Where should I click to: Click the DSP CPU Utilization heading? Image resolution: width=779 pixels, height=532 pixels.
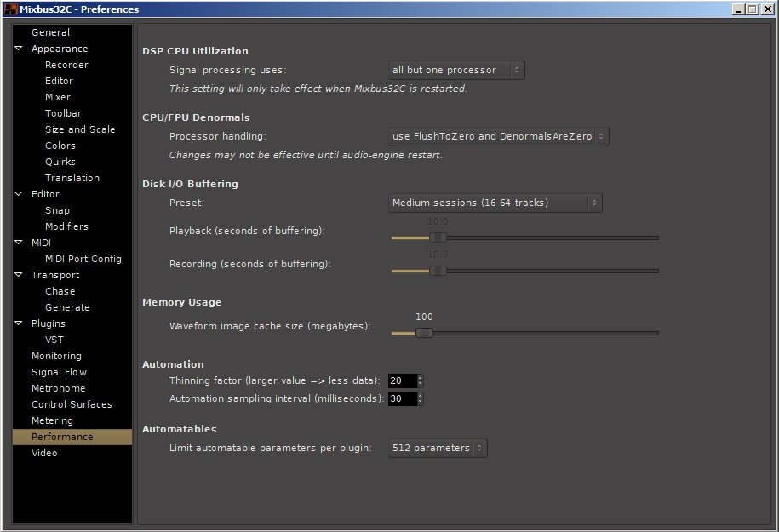pos(195,51)
